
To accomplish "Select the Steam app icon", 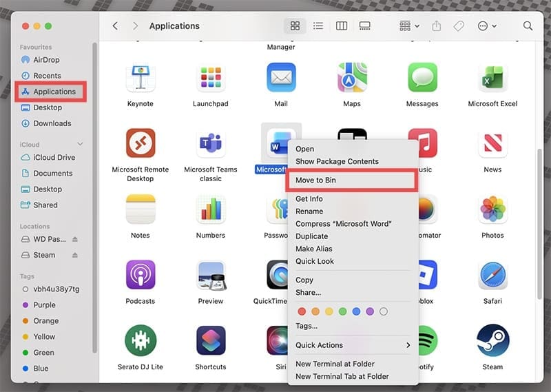I will (492, 340).
